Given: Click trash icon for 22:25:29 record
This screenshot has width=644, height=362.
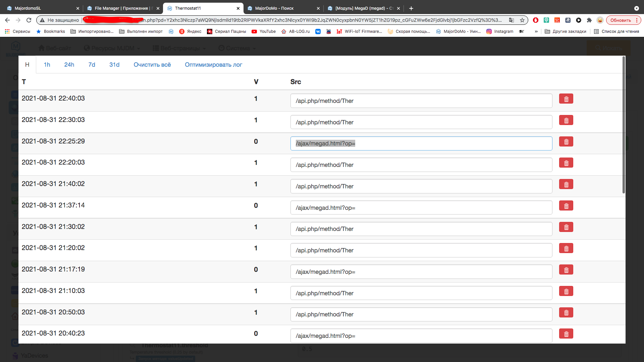Looking at the screenshot, I should click(x=566, y=142).
